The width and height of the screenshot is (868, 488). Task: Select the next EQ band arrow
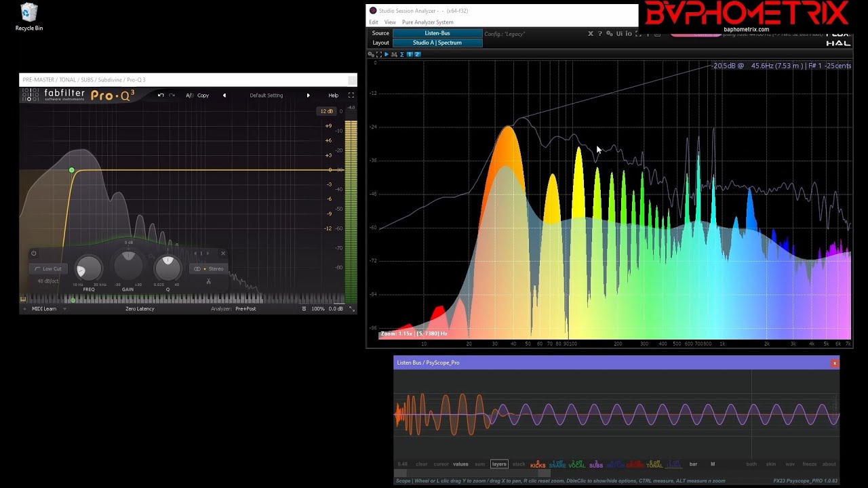pos(207,253)
